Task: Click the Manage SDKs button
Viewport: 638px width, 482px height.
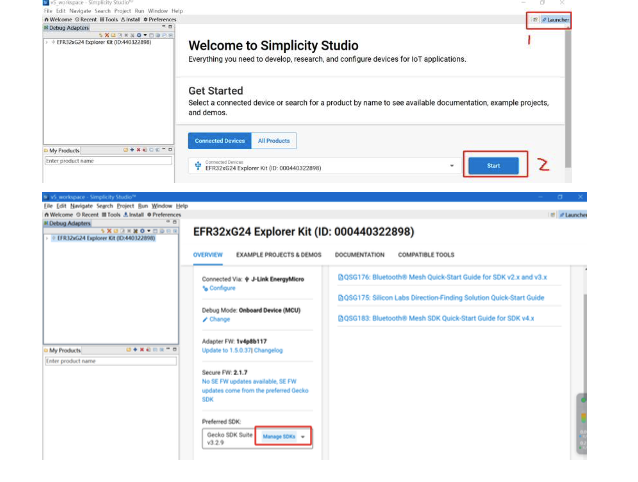Action: tap(279, 436)
